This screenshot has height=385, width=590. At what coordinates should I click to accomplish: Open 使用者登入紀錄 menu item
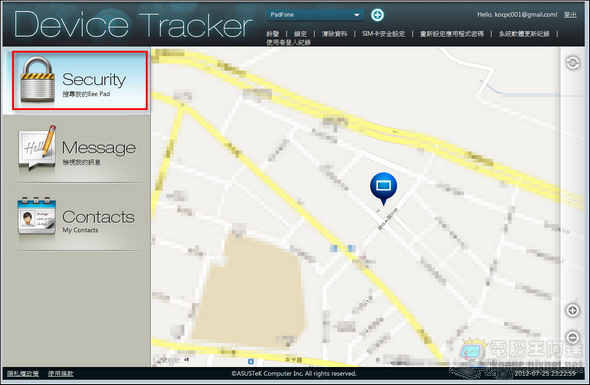289,42
